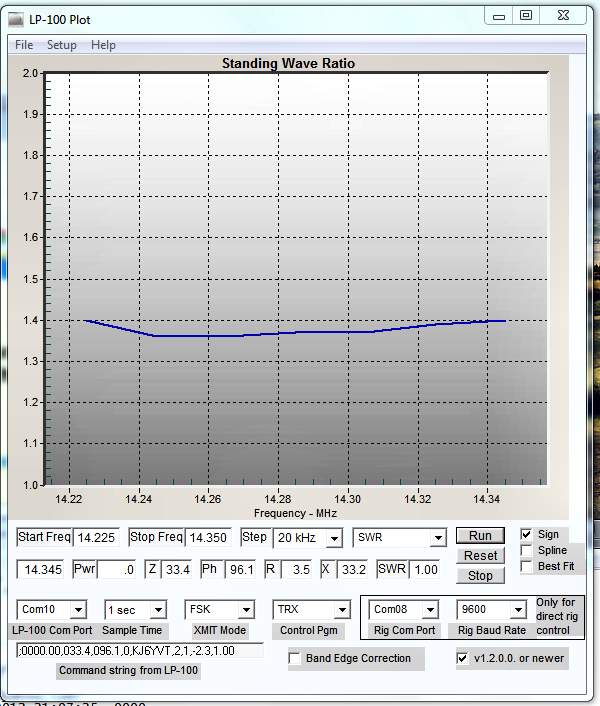Open the 9600 Rig Baud Rate dropdown
The height and width of the screenshot is (706, 600).
click(517, 610)
